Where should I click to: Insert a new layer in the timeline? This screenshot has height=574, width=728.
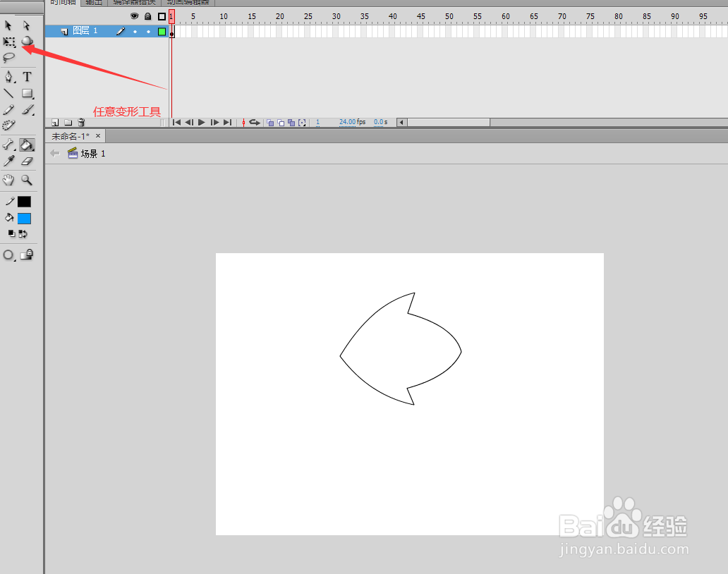click(x=54, y=122)
